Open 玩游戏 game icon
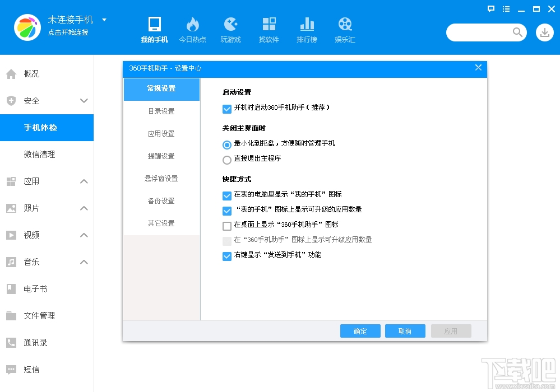The height and width of the screenshot is (392, 560). pos(231,24)
